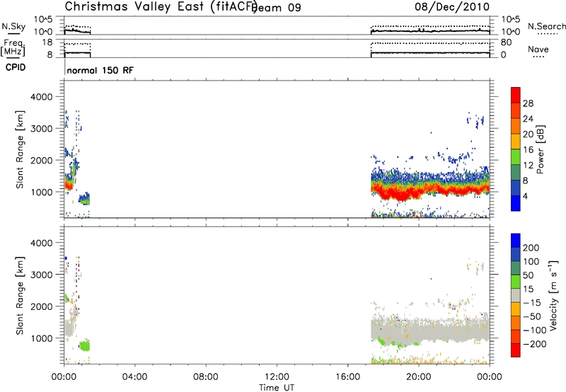
Task: Click the 'Beam 09' label
Action: (277, 8)
